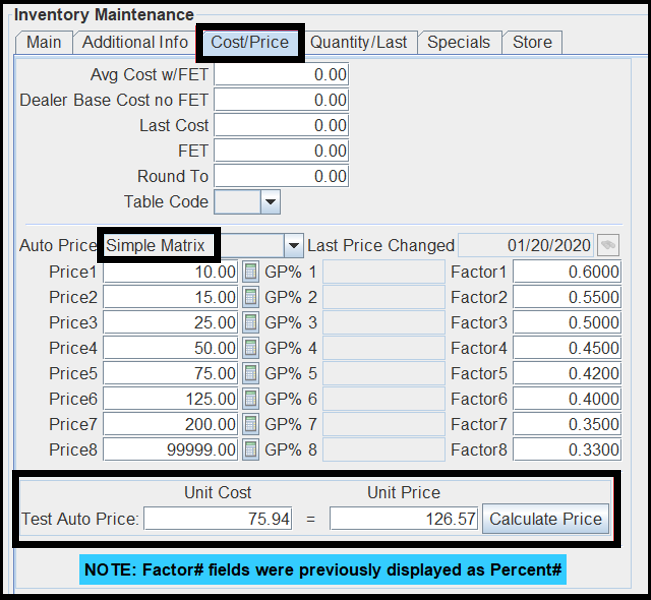Edit the Price5 field showing 75.00
651x600 pixels.
click(171, 373)
